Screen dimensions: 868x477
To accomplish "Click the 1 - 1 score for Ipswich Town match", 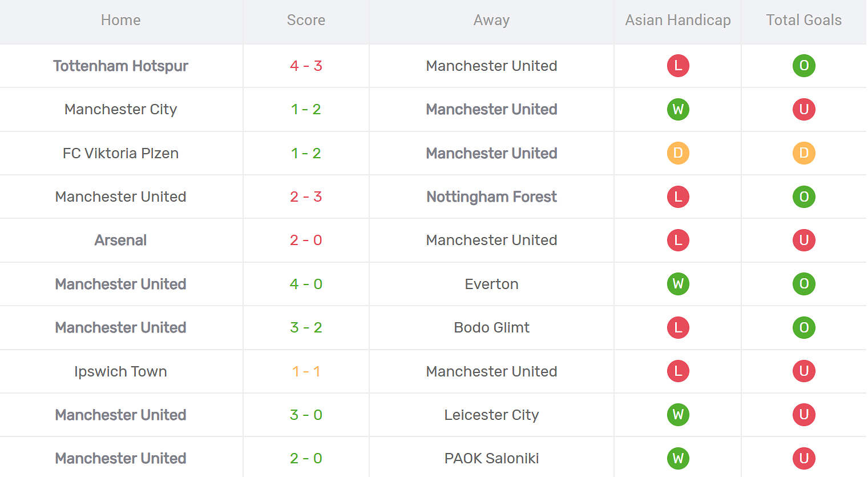I will pos(306,371).
